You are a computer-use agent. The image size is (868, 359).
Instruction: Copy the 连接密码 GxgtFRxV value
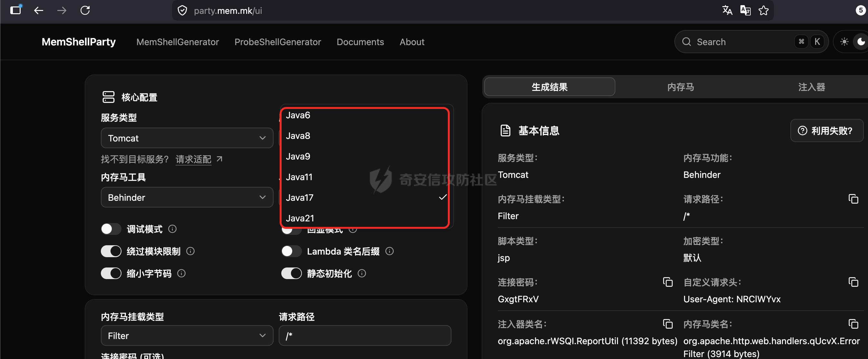point(668,282)
